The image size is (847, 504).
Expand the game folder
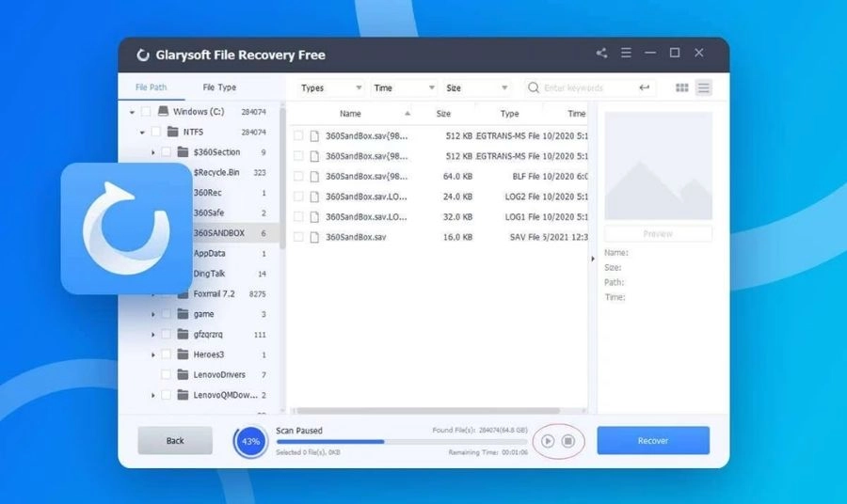152,314
